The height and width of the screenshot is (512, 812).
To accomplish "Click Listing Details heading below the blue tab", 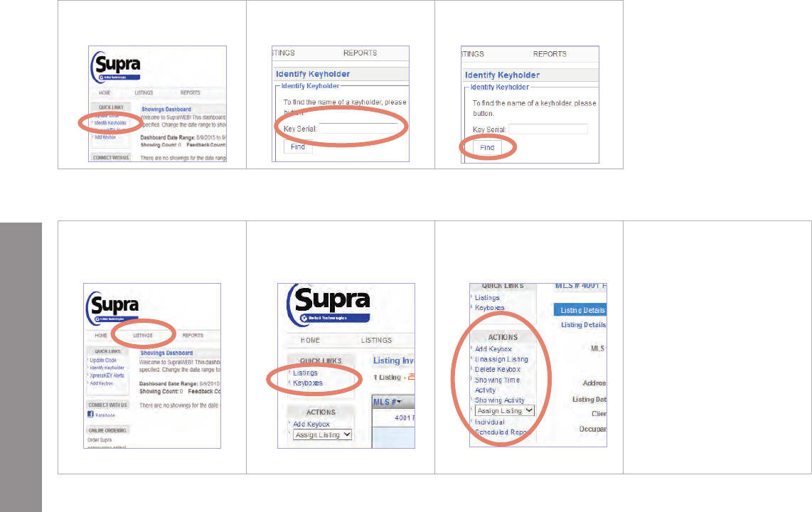I will (x=583, y=324).
